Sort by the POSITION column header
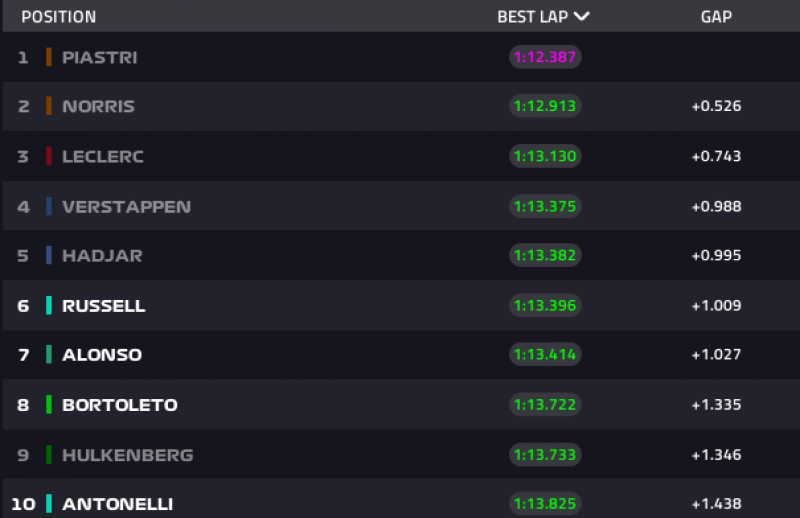This screenshot has width=800, height=518. (59, 17)
